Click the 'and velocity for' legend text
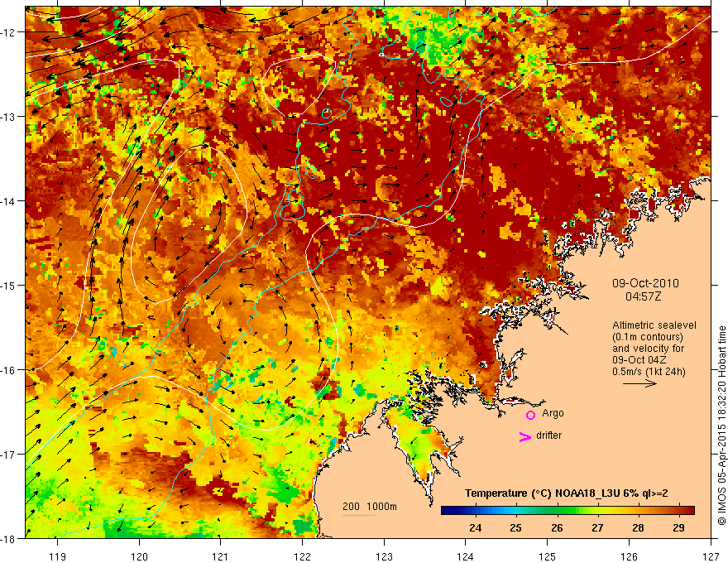 click(648, 349)
